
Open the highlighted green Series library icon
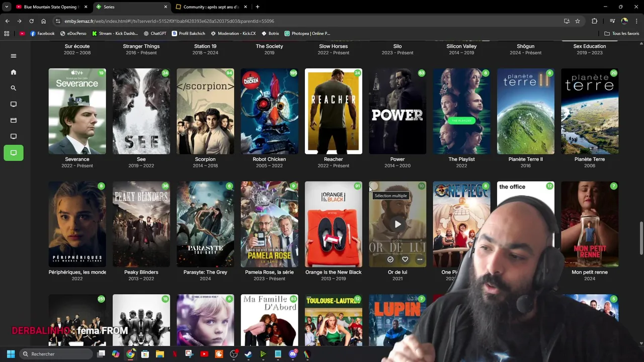tap(14, 153)
